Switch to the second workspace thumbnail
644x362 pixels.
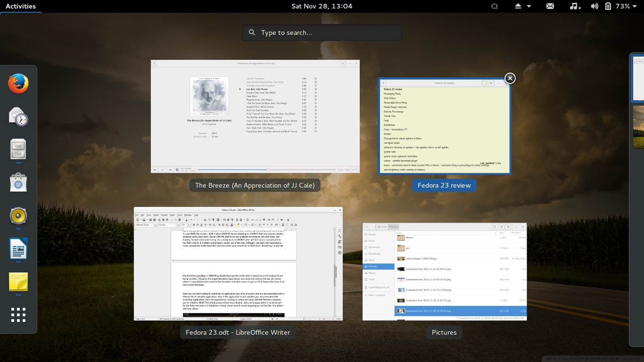click(x=638, y=127)
